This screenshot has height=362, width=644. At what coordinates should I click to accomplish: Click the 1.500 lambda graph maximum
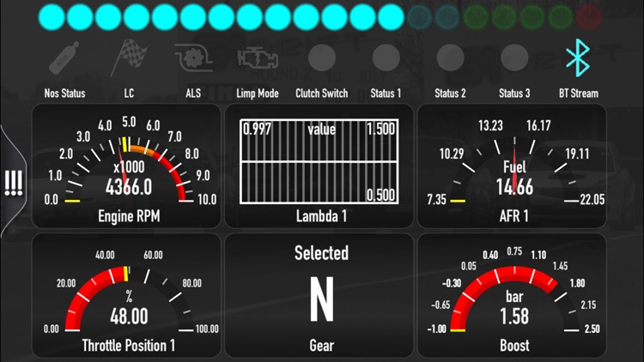[380, 130]
